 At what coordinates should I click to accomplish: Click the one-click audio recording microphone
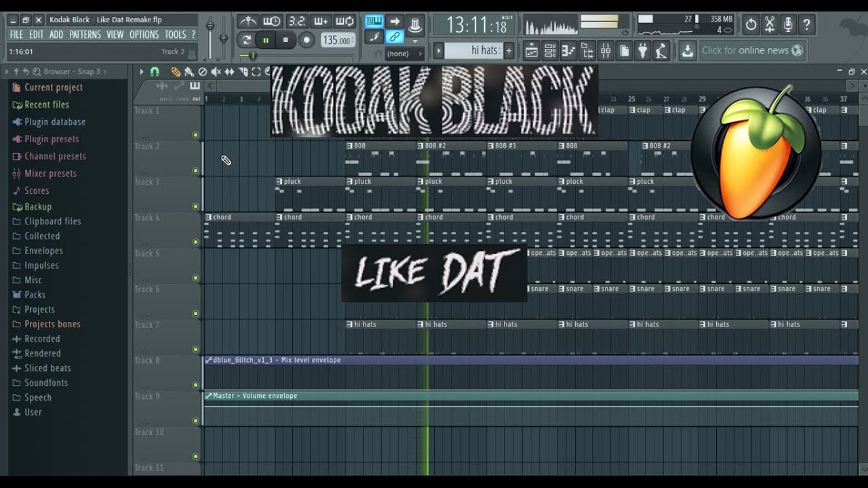[x=788, y=25]
